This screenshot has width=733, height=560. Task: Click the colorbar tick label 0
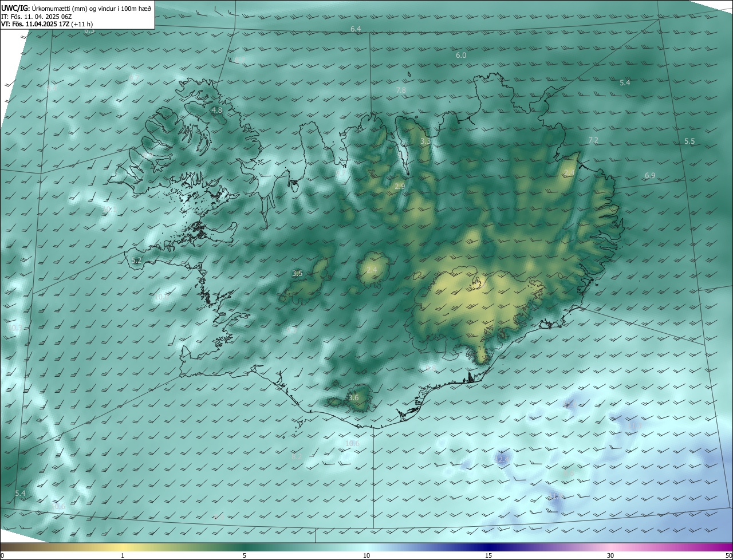pyautogui.click(x=2, y=555)
